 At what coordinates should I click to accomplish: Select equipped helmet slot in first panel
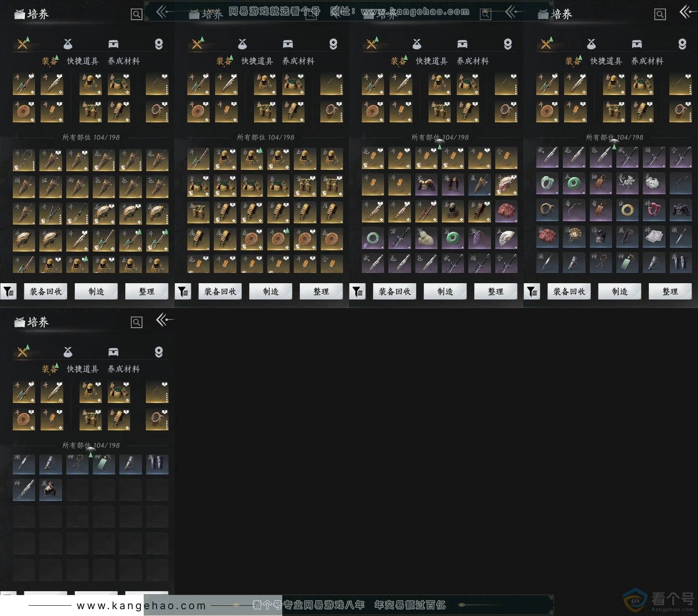(x=91, y=84)
